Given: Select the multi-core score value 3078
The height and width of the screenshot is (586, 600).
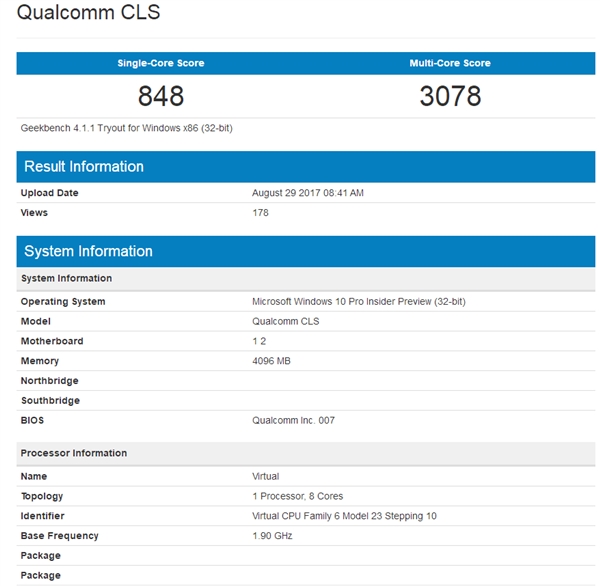Looking at the screenshot, I should (450, 96).
